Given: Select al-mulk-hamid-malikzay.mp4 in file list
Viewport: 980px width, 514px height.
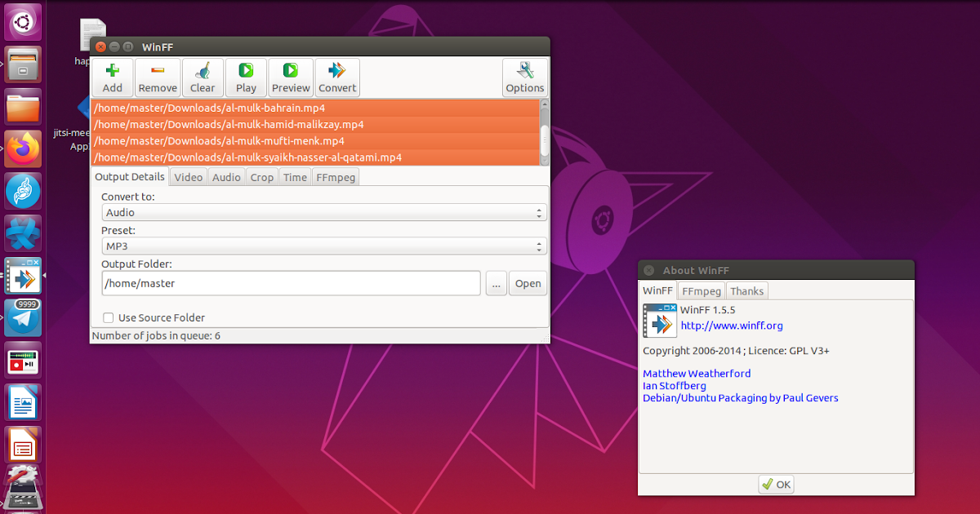Looking at the screenshot, I should [x=315, y=124].
